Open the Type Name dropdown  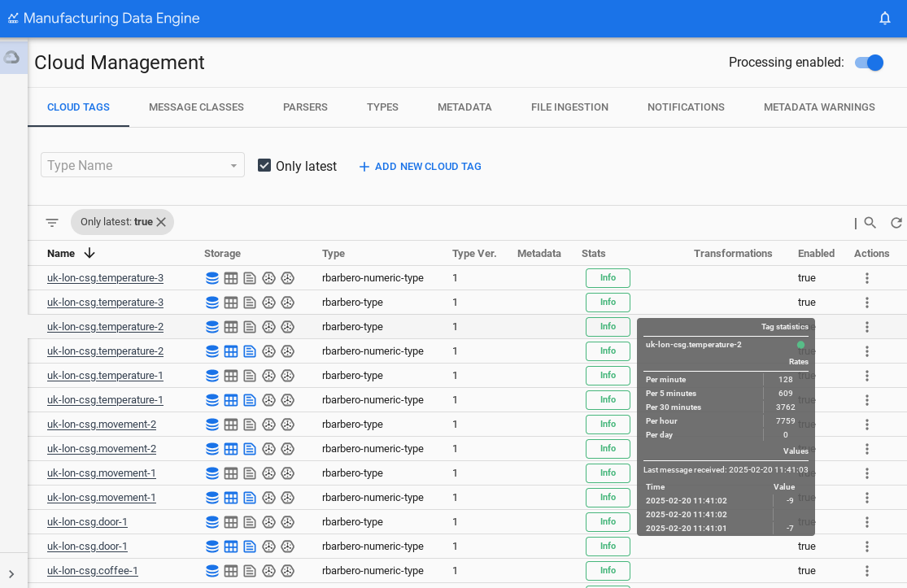tap(142, 164)
